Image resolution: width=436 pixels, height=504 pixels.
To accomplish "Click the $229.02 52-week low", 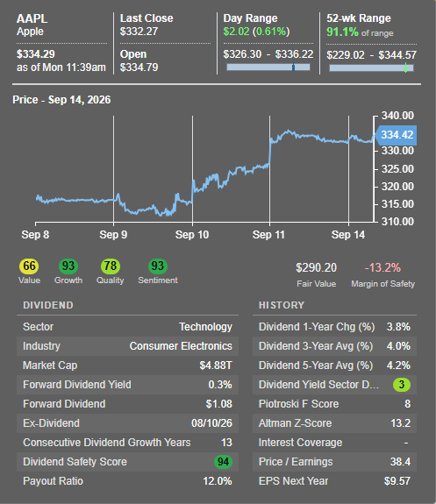I will click(x=346, y=55).
